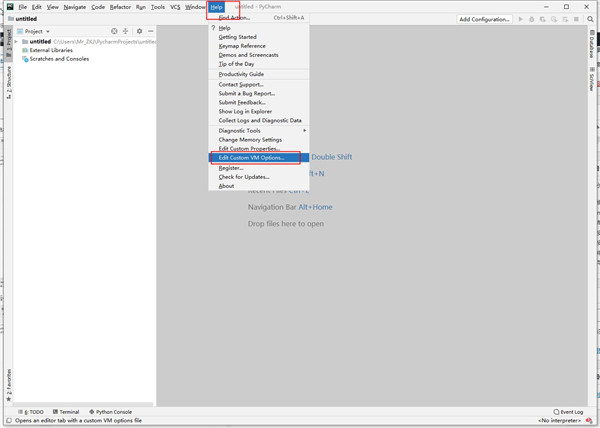
Task: Click the No interpreter status widget
Action: click(559, 421)
